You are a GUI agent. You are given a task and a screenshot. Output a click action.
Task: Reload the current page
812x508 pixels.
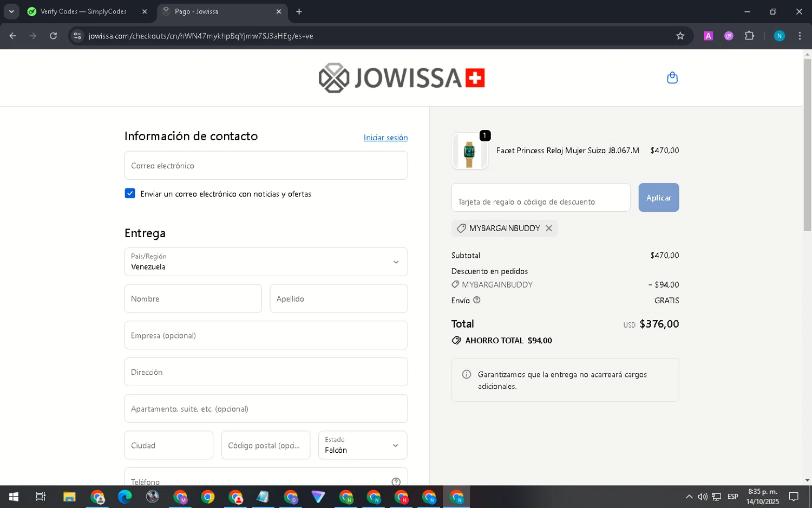coord(53,36)
